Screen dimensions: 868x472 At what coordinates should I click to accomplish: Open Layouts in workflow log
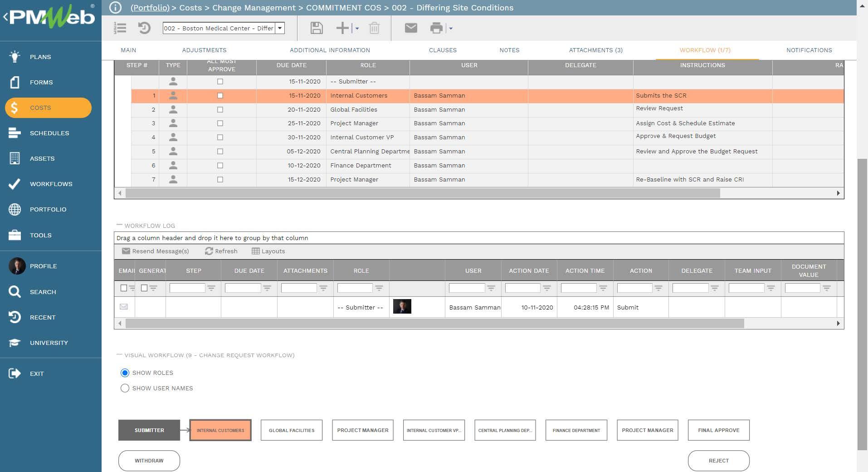tap(268, 251)
